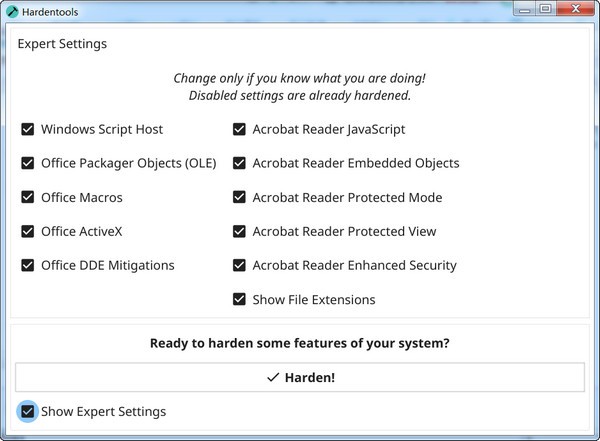Toggle Office DDE Mitigations checkbox

click(x=28, y=265)
